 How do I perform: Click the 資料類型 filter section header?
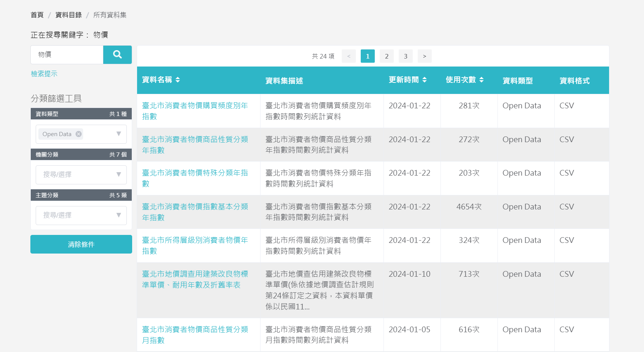click(x=81, y=114)
